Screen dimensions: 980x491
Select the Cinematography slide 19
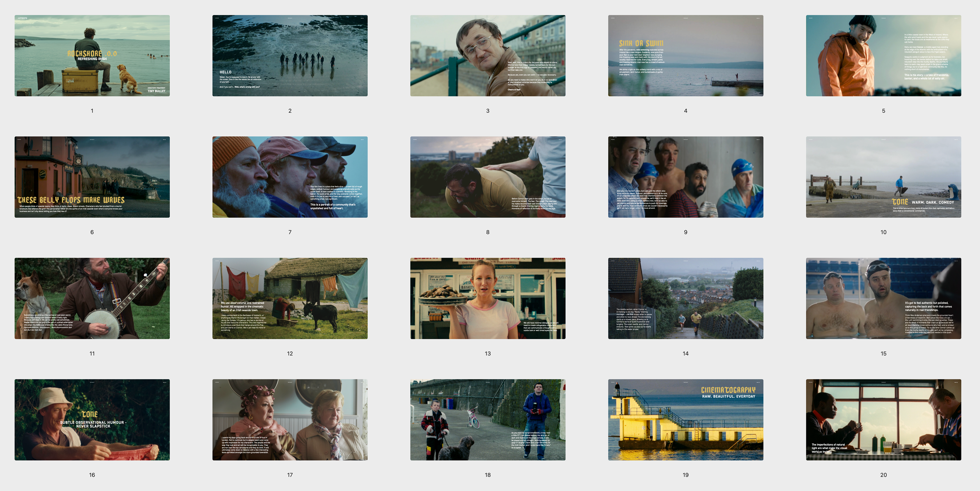tap(685, 420)
